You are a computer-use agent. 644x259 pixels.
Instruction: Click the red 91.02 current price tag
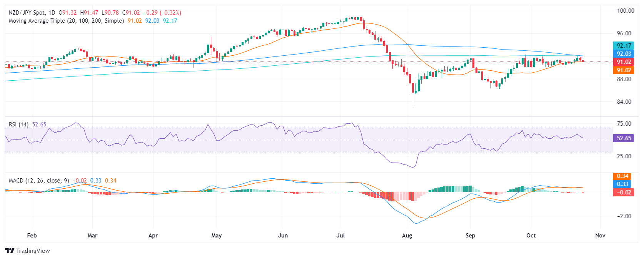coord(624,62)
